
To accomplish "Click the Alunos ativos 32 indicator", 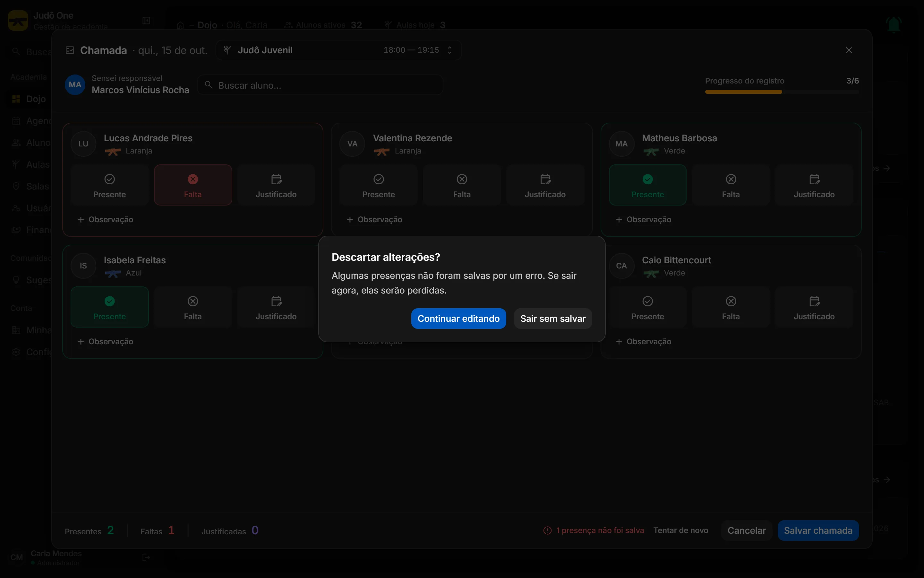I will tap(323, 25).
